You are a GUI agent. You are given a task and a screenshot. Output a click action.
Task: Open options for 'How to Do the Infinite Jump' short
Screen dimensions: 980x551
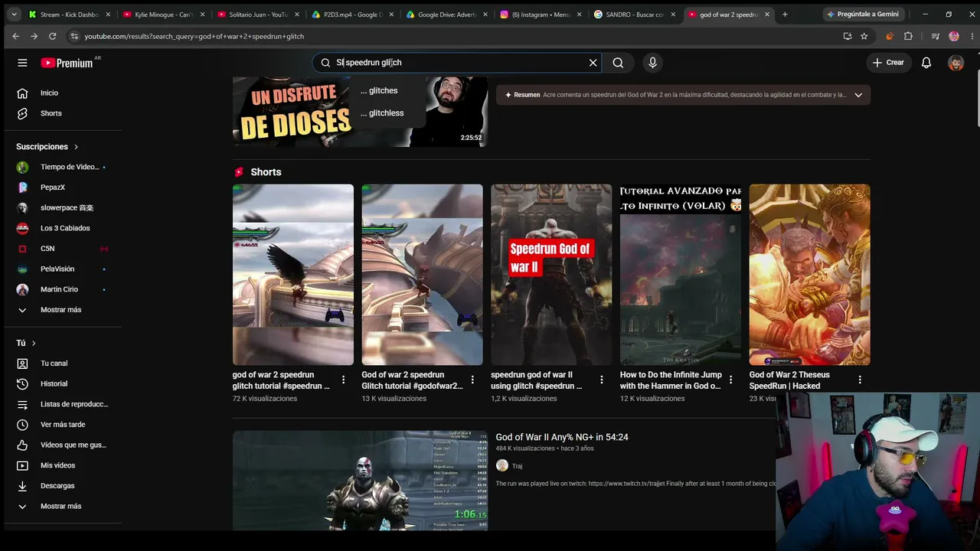click(730, 380)
